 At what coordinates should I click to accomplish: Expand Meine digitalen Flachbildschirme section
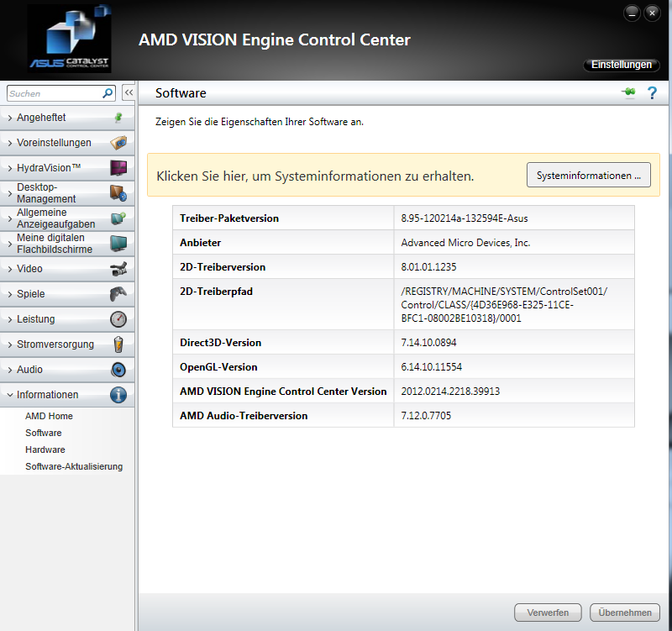68,244
